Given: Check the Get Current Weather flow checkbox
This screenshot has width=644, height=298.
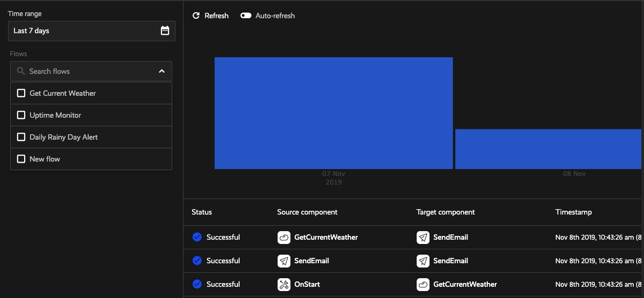Looking at the screenshot, I should pyautogui.click(x=21, y=93).
